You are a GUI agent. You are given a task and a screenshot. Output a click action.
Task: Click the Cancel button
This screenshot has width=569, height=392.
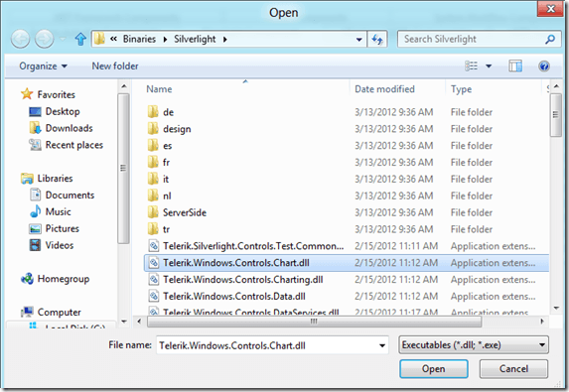[x=513, y=369]
